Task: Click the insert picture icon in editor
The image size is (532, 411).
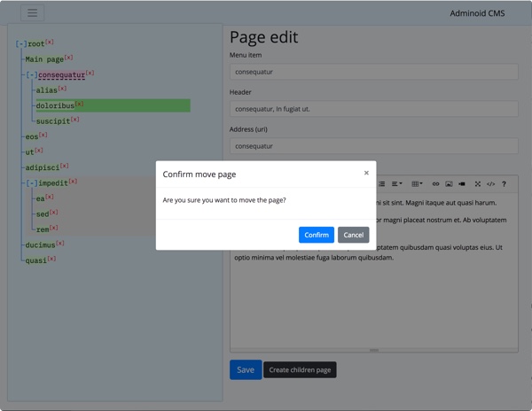Action: [449, 184]
